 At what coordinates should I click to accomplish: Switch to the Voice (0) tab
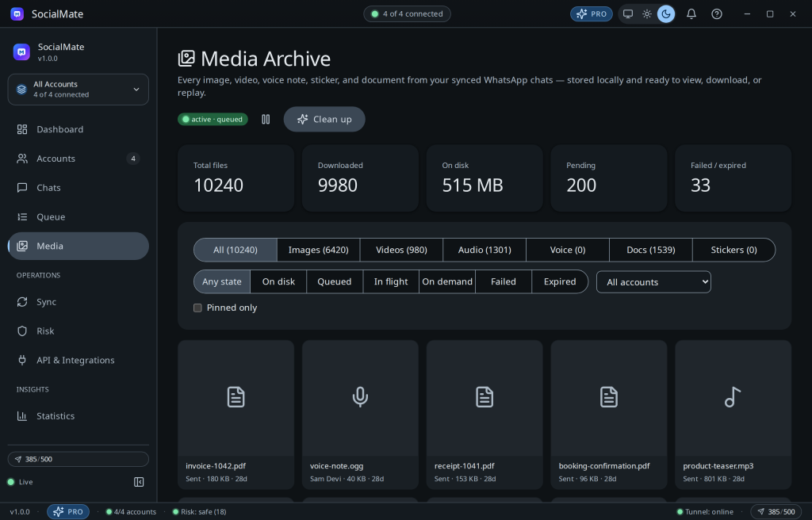568,250
